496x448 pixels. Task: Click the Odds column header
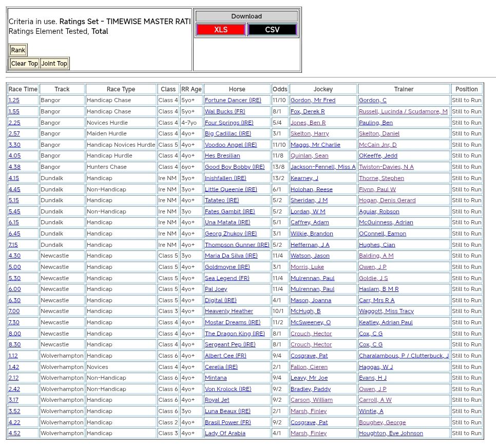tap(280, 89)
